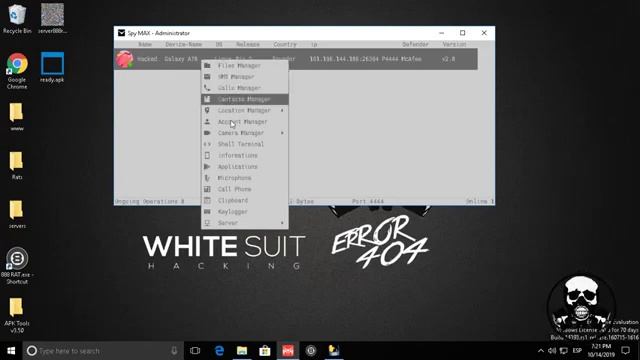Click the Applications play-shaped icon
The height and width of the screenshot is (360, 640).
207,167
